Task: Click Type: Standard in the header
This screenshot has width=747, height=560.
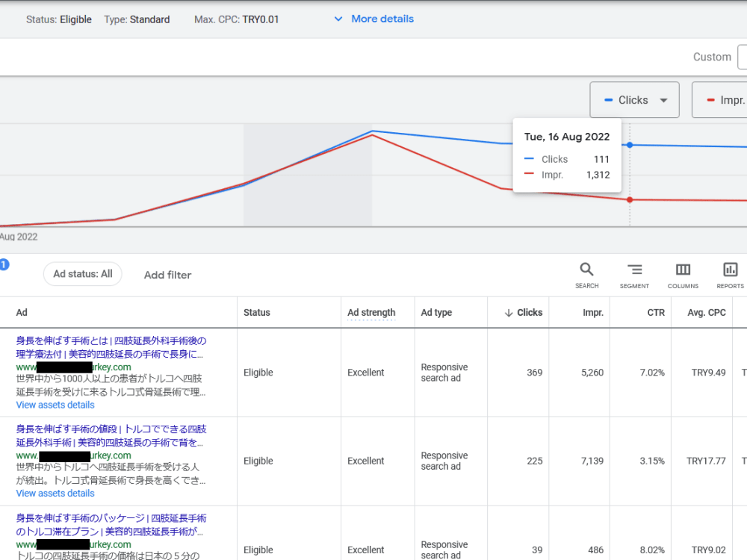Action: (137, 19)
